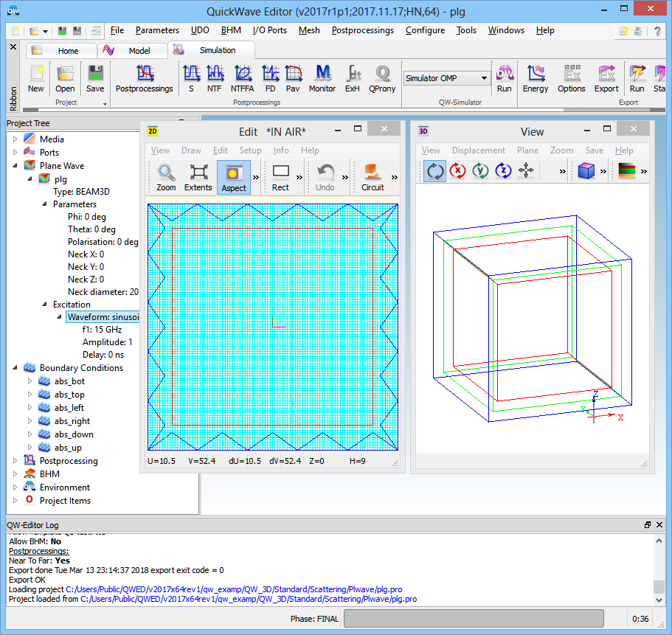The height and width of the screenshot is (635, 672).
Task: Open the Circuit tool in 2D editor
Action: (373, 177)
